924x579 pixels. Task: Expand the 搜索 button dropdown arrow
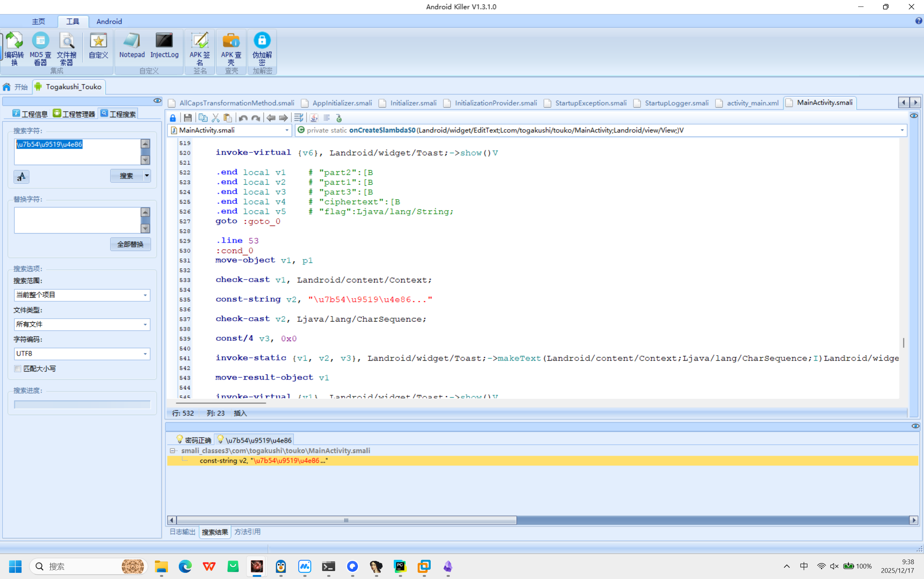pos(147,176)
